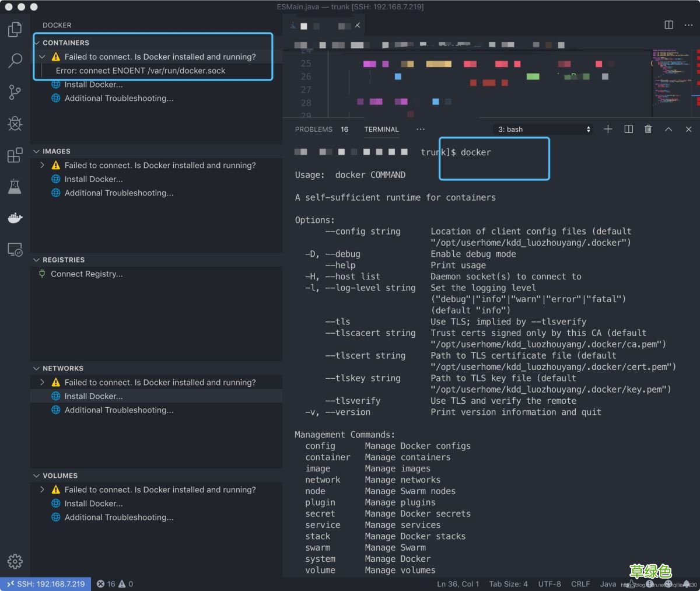Open the Test flask view
This screenshot has height=591, width=700.
coord(15,187)
